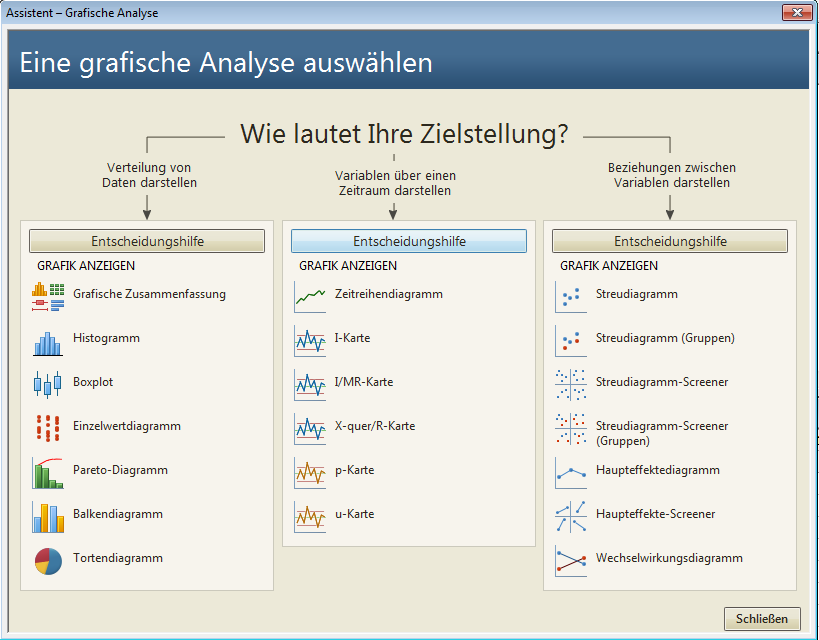Click the Zeitreihendiagramm line icon
The image size is (819, 640).
pyautogui.click(x=310, y=297)
